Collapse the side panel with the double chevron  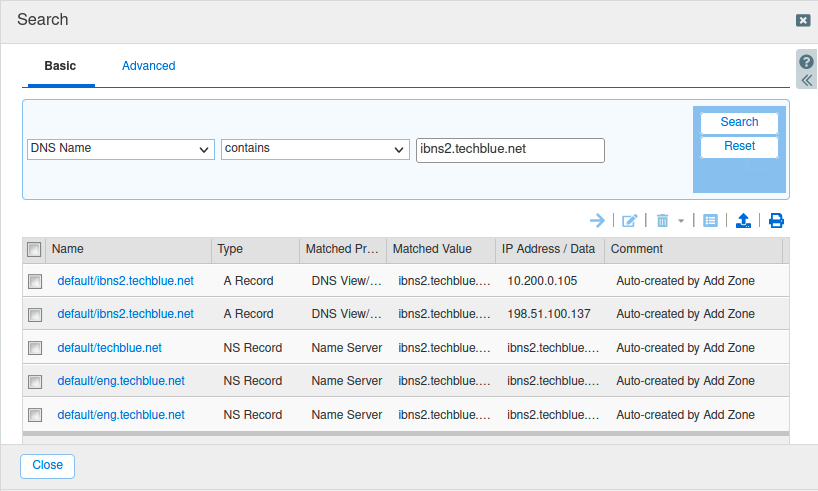pyautogui.click(x=806, y=80)
